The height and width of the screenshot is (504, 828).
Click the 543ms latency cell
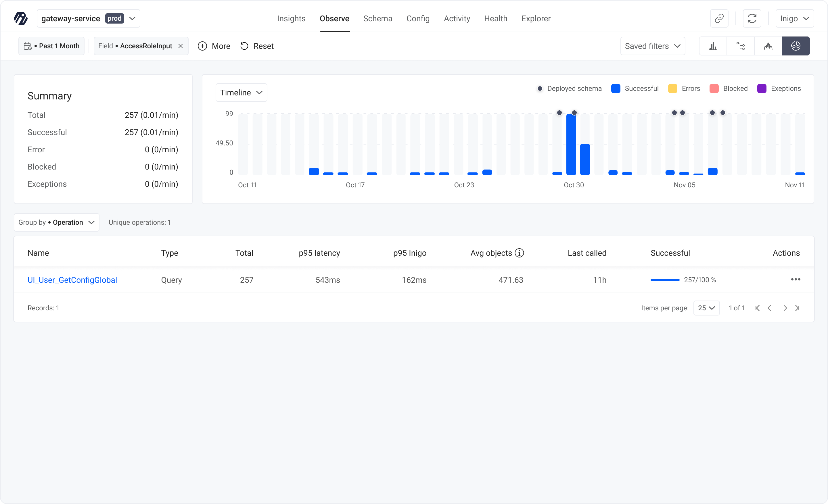328,280
